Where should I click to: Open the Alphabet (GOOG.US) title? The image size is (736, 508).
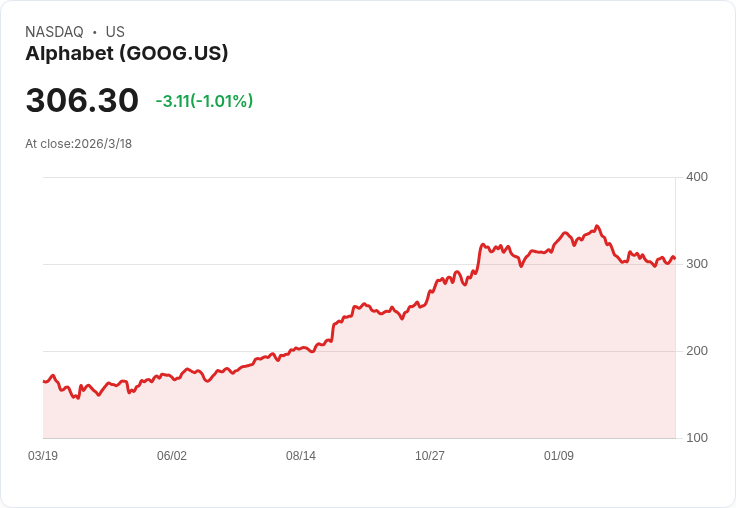pyautogui.click(x=127, y=53)
